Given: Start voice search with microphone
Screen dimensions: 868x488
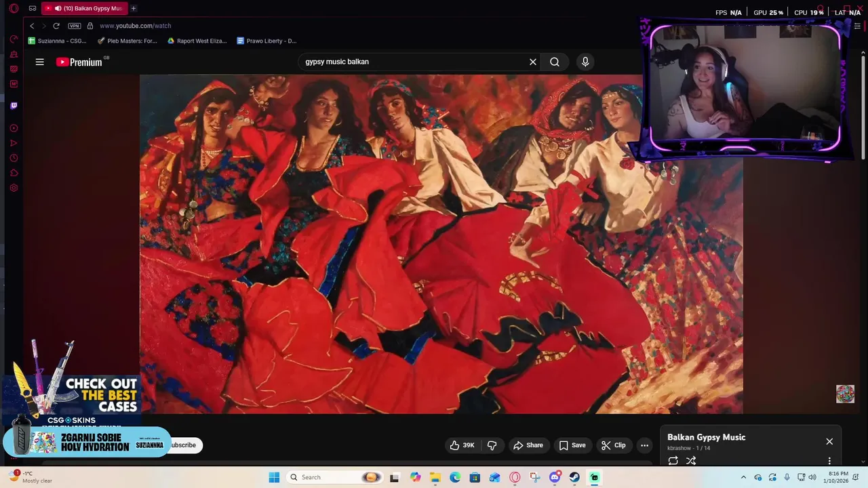Looking at the screenshot, I should (585, 62).
